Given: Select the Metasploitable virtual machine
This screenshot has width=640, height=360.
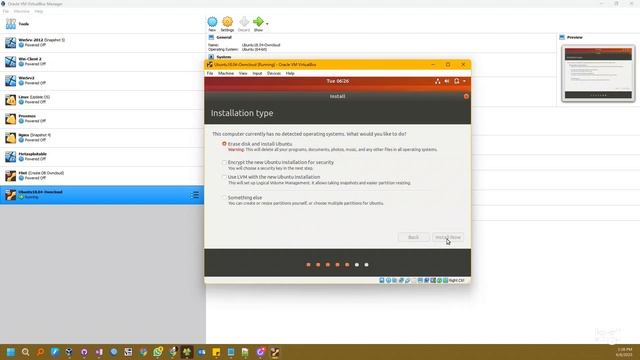Looking at the screenshot, I should click(102, 156).
